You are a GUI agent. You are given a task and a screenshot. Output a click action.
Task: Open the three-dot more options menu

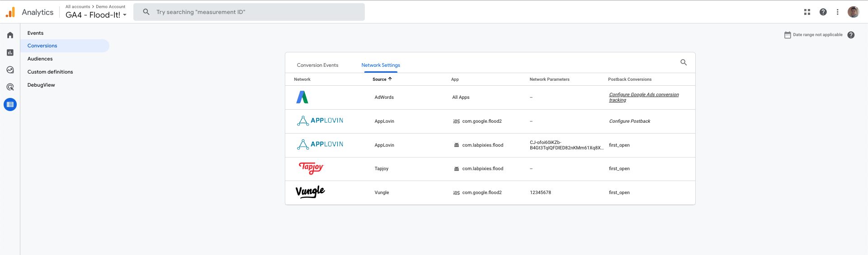[x=837, y=12]
